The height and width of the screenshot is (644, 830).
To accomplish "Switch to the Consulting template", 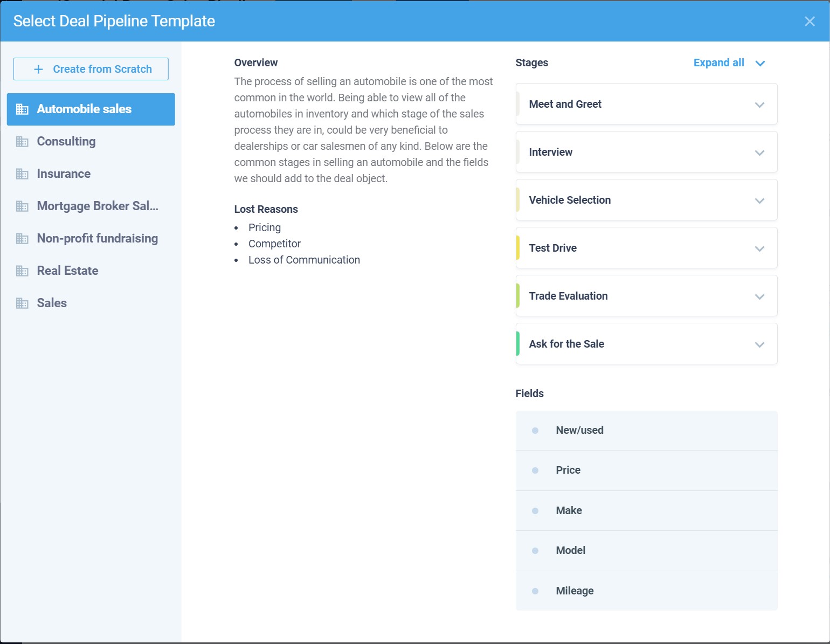I will [66, 142].
